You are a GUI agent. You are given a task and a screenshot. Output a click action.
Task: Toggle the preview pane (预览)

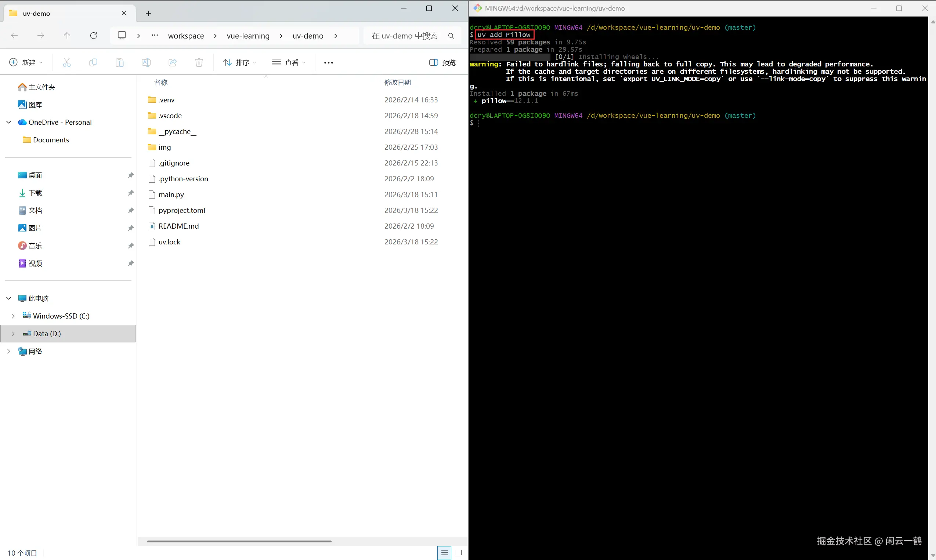[442, 62]
